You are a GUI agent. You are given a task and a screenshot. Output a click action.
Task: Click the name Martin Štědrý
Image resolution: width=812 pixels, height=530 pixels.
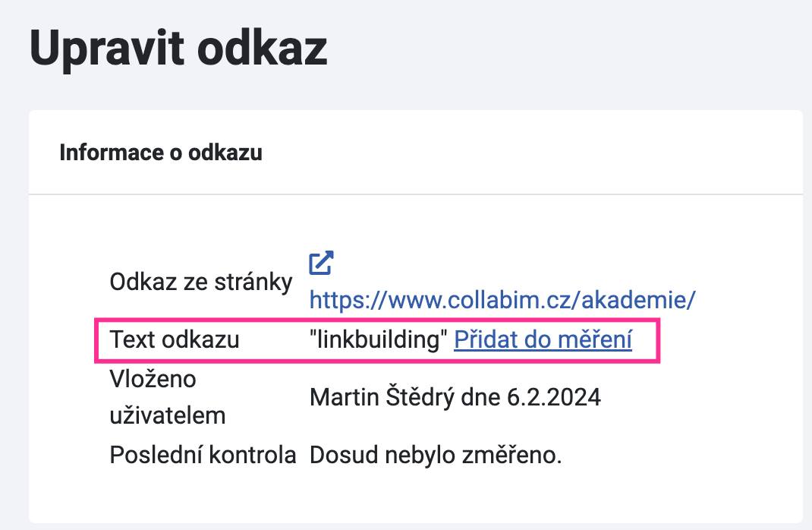pyautogui.click(x=382, y=397)
